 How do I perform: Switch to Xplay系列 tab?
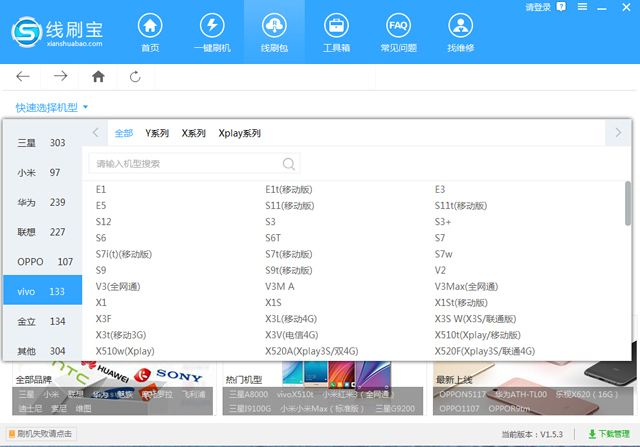coord(239,133)
